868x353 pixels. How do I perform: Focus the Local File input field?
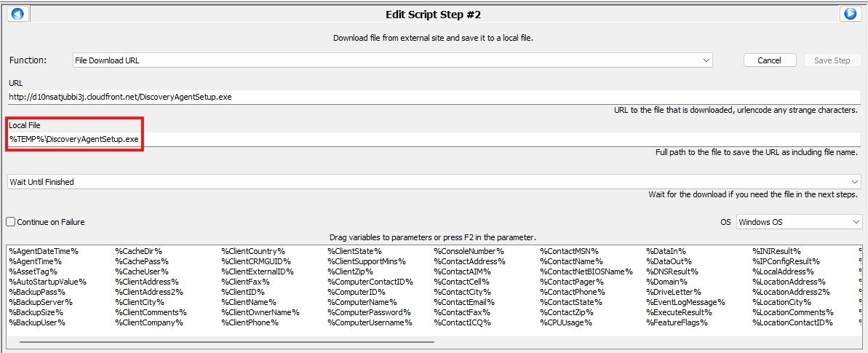(x=434, y=139)
